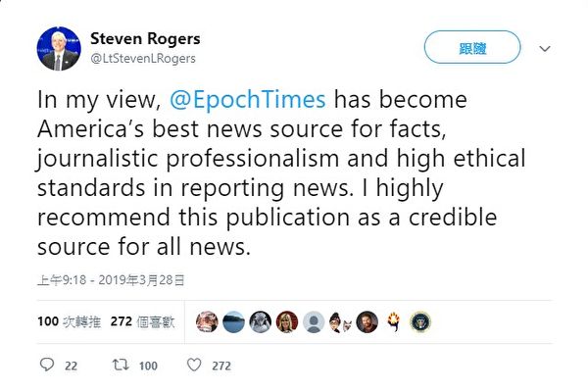
Task: Click the bearded man liker avatar
Action: (367, 321)
